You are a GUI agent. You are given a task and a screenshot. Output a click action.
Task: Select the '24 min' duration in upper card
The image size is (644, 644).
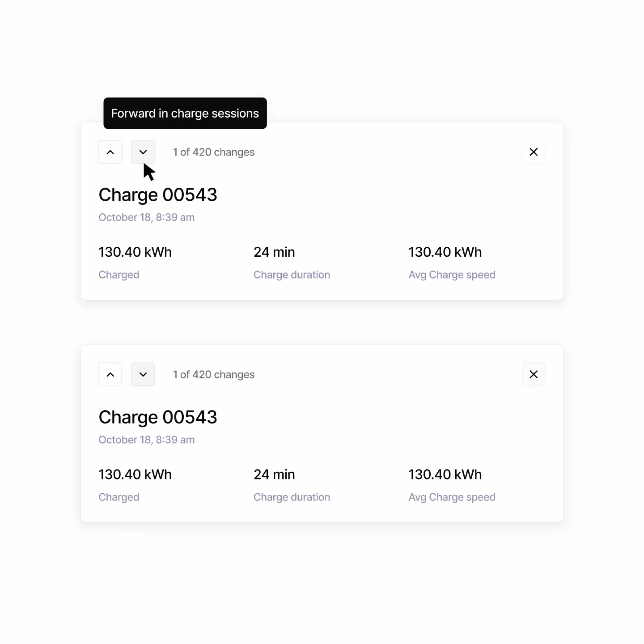[274, 252]
